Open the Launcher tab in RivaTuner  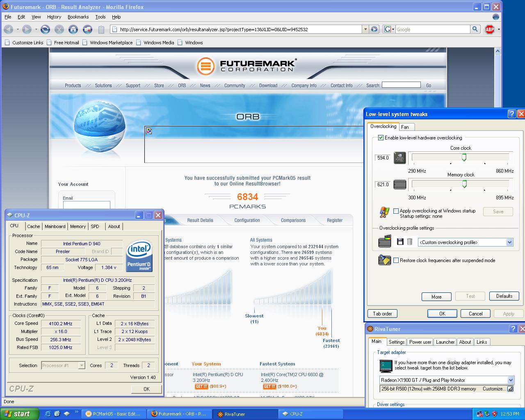pyautogui.click(x=445, y=342)
